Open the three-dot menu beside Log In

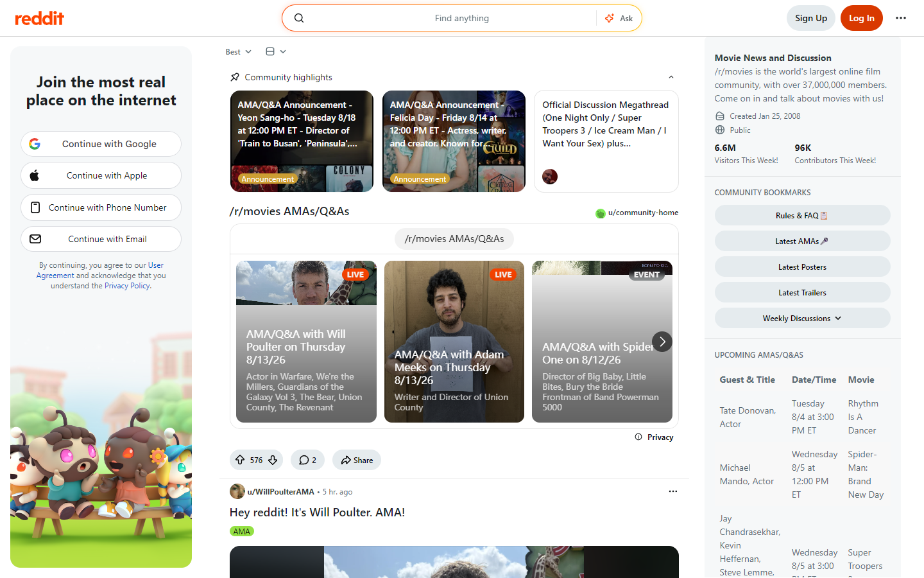(901, 18)
